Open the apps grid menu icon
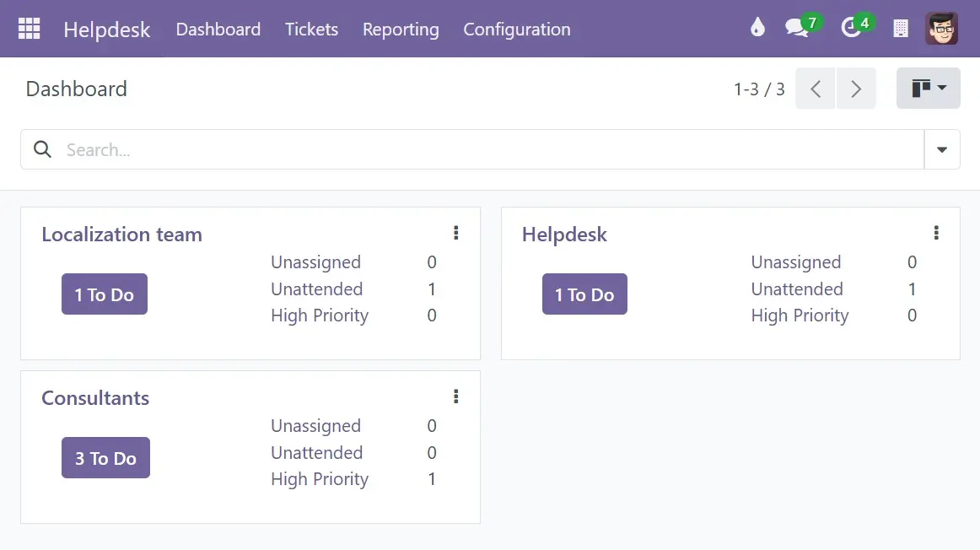The height and width of the screenshot is (550, 980). [29, 29]
